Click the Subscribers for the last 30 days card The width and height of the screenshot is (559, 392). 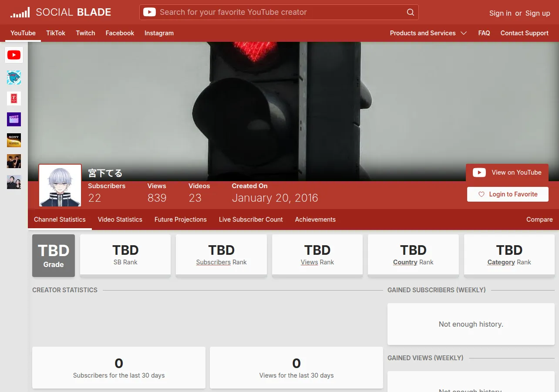119,368
